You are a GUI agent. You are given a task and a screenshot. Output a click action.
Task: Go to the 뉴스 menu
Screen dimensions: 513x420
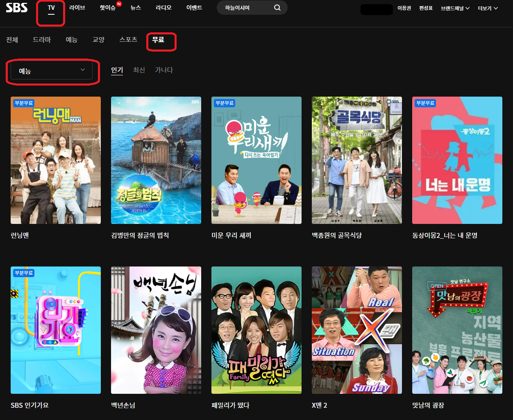click(x=136, y=8)
